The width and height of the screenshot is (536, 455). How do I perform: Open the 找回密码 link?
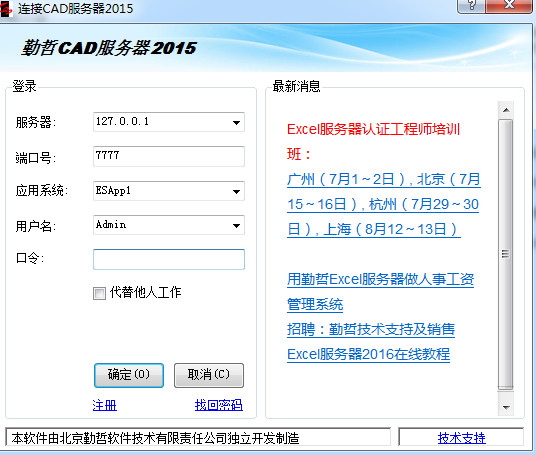coord(219,405)
